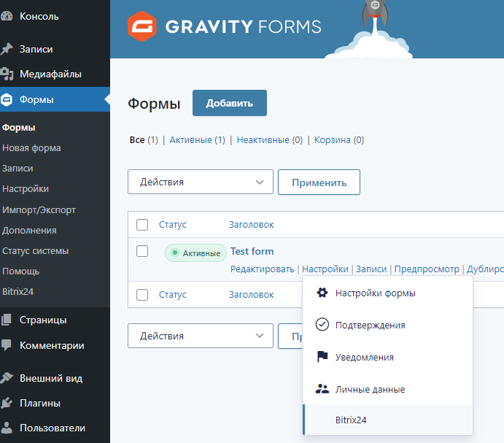504x443 pixels.
Task: Open Внешний вид menu label in sidebar
Action: pyautogui.click(x=51, y=378)
